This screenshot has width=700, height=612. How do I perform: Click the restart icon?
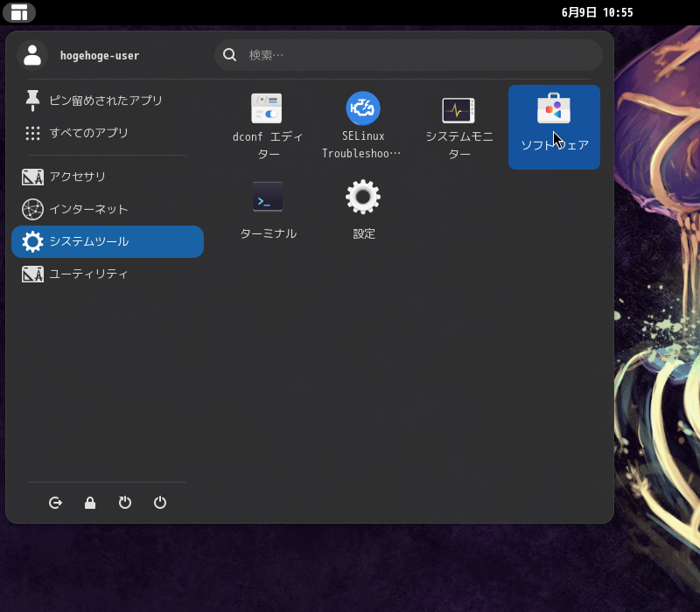coord(125,503)
